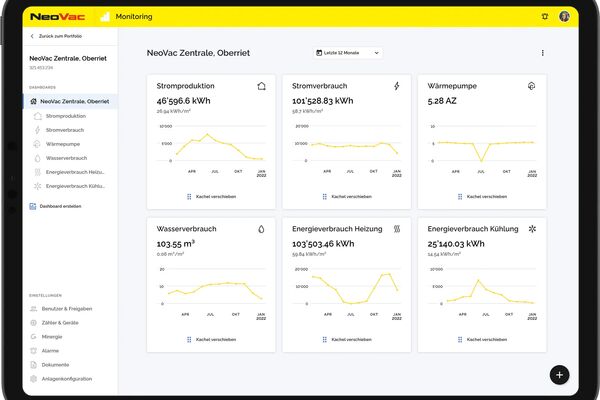Open Benutzer & Freigaben settings
Screen dimensions: 600x400
tap(68, 308)
